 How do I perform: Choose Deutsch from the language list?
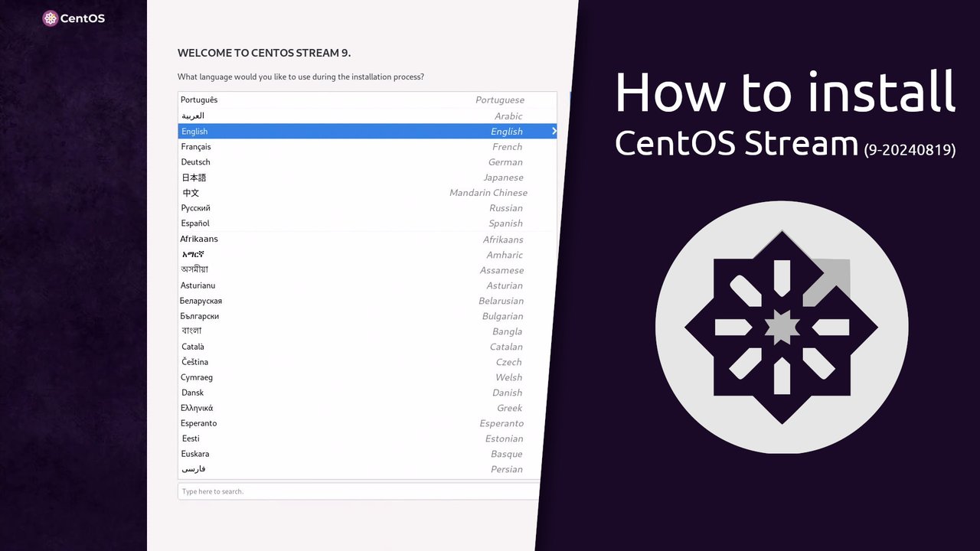367,162
